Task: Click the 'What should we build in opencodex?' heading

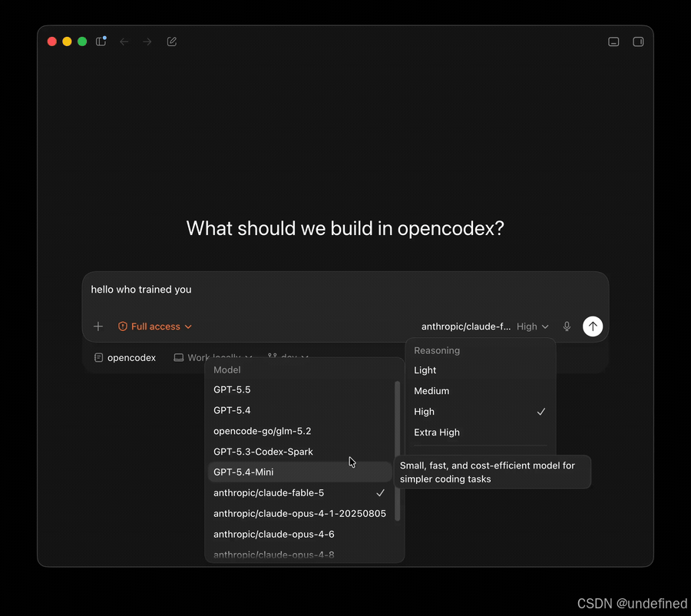Action: tap(345, 228)
